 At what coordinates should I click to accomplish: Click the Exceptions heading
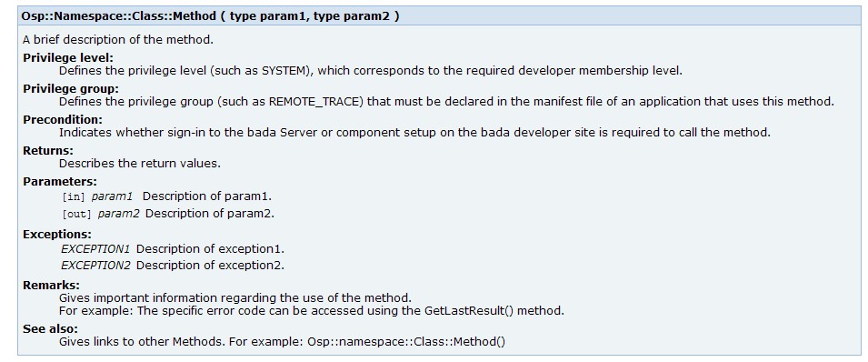point(57,235)
